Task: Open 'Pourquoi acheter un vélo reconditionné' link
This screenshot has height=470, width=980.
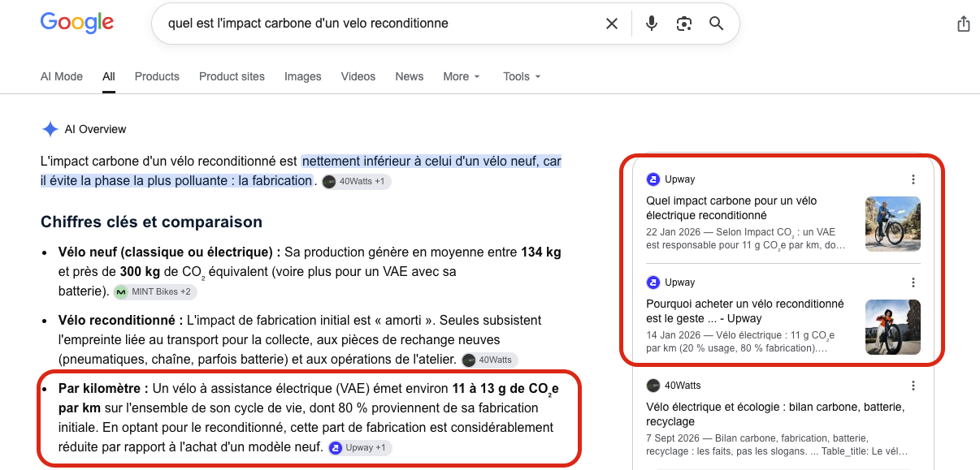Action: click(x=745, y=311)
